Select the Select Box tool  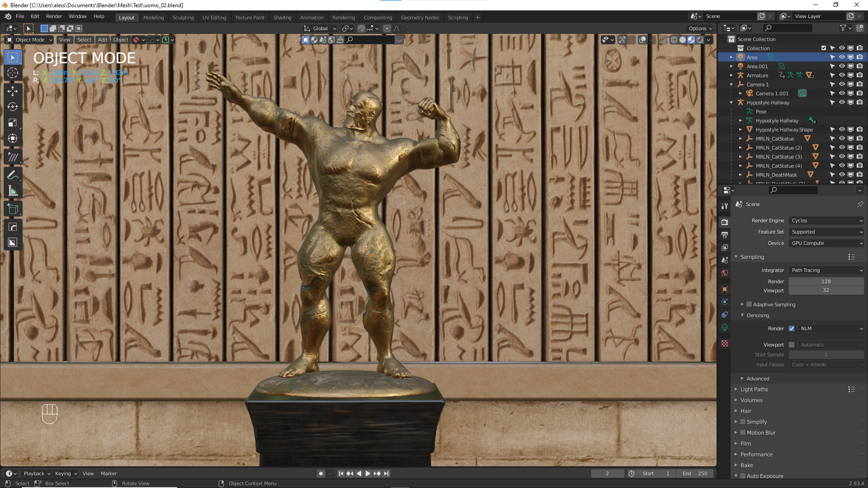[x=13, y=57]
